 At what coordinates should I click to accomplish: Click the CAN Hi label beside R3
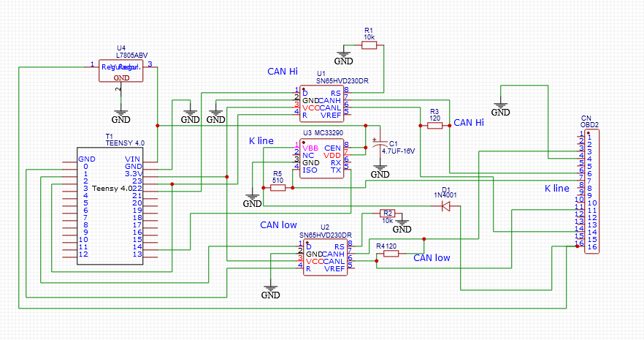click(468, 123)
